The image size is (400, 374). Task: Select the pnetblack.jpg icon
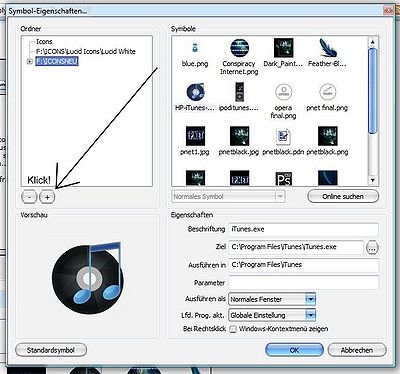pyautogui.click(x=239, y=136)
